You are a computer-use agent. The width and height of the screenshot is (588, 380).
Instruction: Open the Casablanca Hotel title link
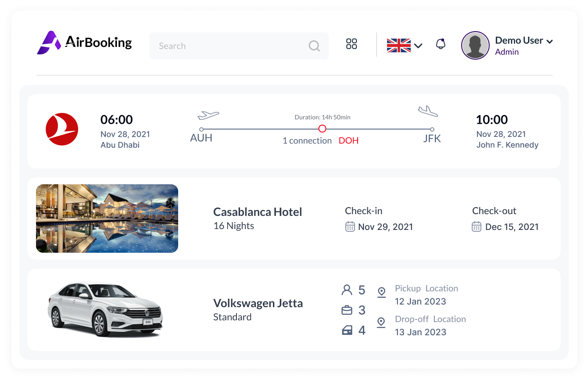(x=258, y=212)
